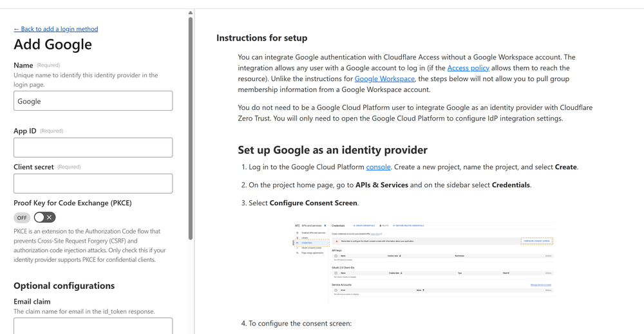
Task: Click highlighted Configure Consent Screen in the screenshot
Action: [x=536, y=241]
